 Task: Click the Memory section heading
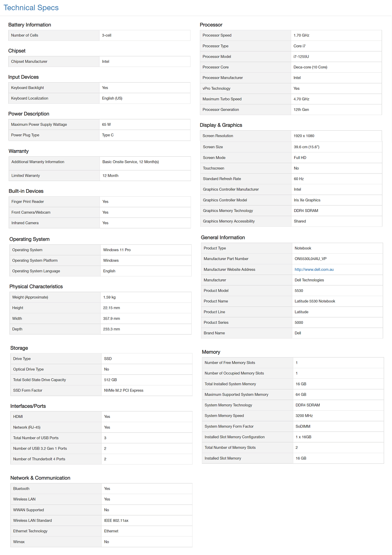[211, 352]
